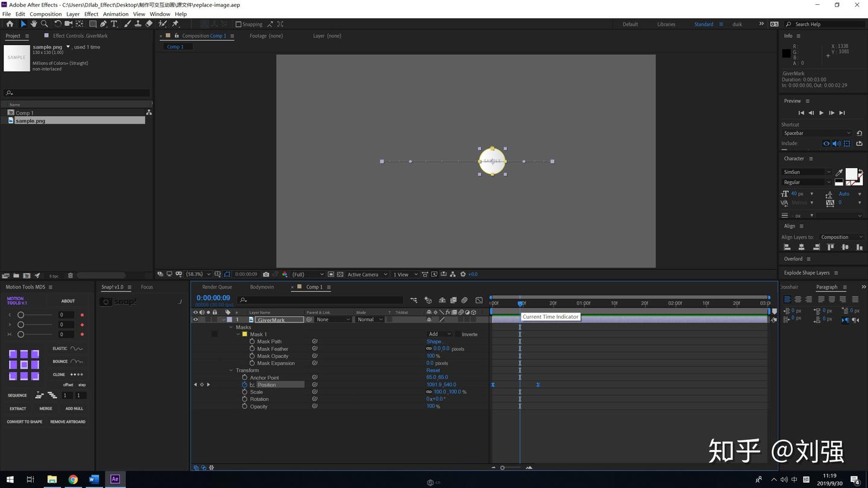
Task: Select the Type tool
Action: [114, 24]
